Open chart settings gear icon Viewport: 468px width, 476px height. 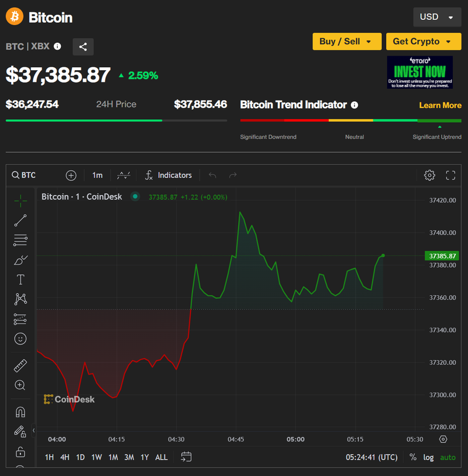point(429,175)
